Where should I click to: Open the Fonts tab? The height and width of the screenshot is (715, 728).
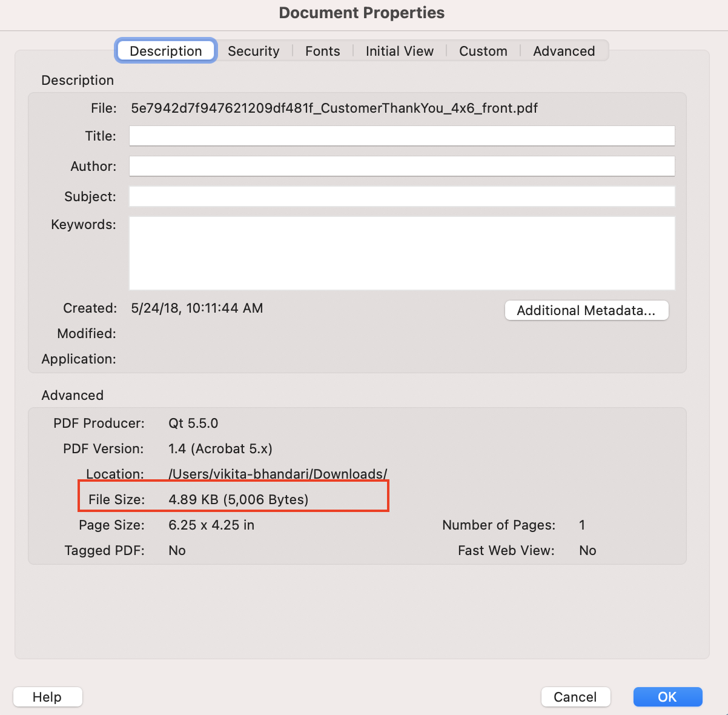point(322,51)
